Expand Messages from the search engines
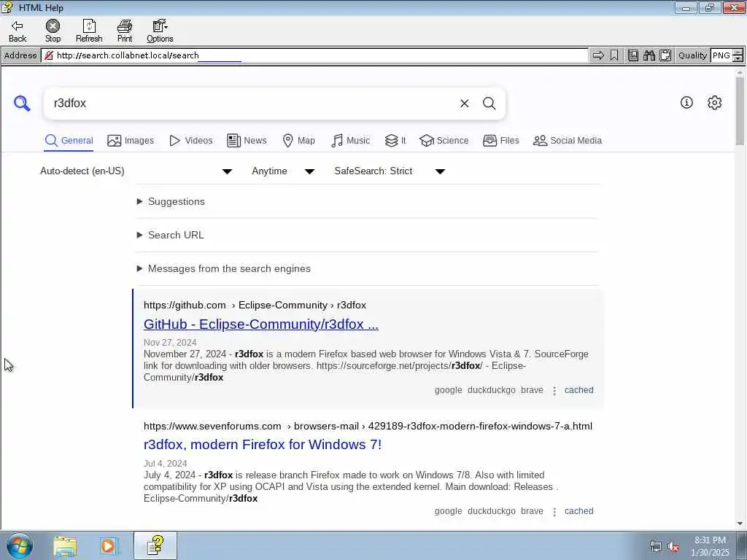This screenshot has width=747, height=560. [x=224, y=268]
